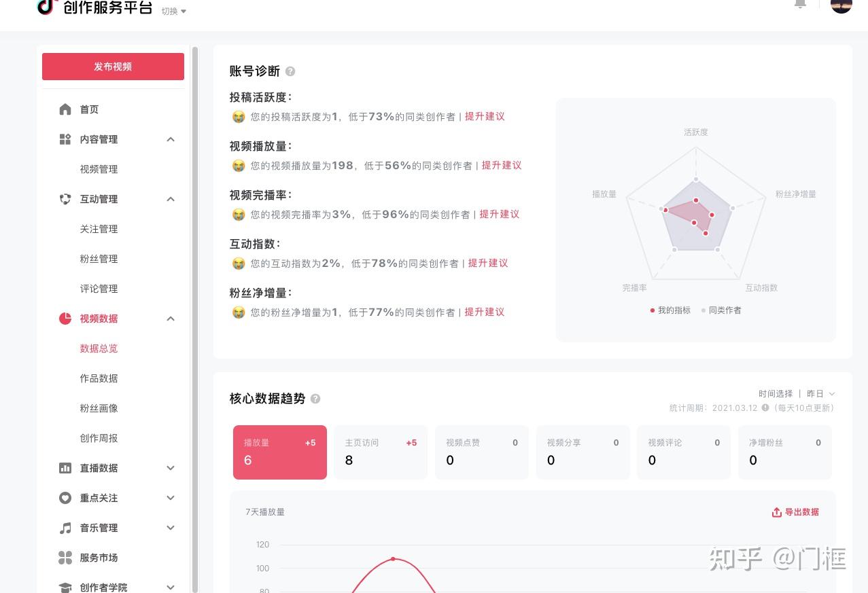Expand the 重点关注 section chevron
The image size is (868, 593).
coord(171,498)
